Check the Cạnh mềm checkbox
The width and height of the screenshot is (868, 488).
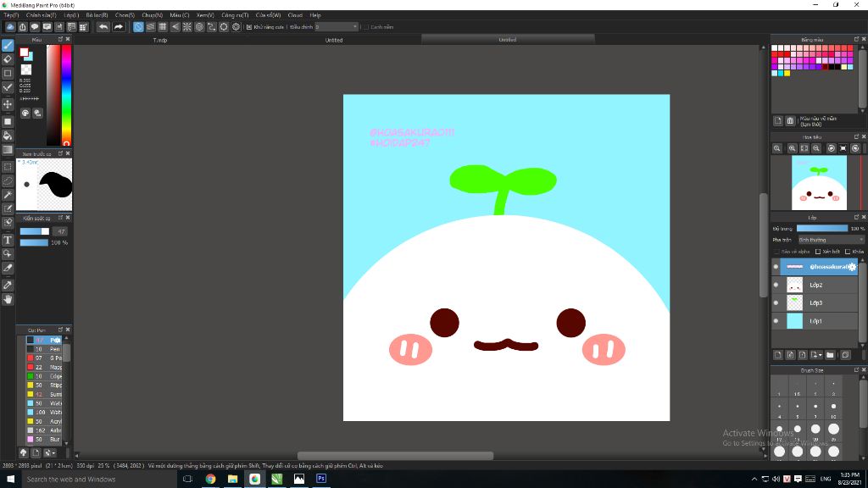[x=366, y=26]
